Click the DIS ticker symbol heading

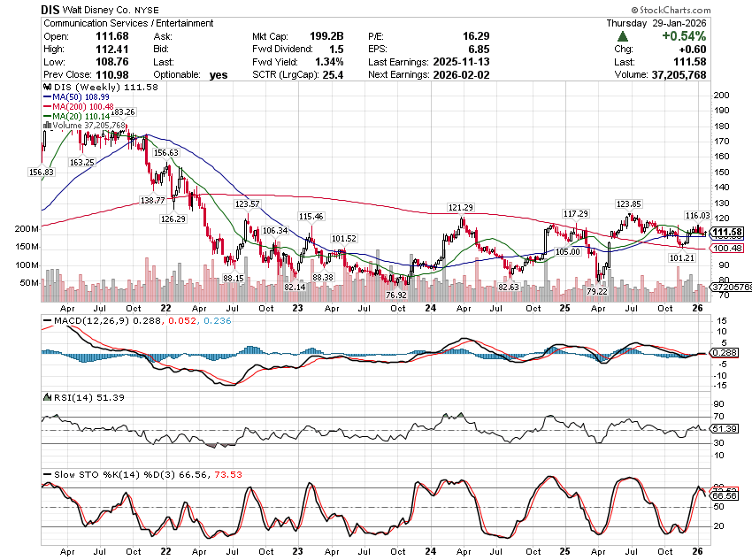point(52,8)
